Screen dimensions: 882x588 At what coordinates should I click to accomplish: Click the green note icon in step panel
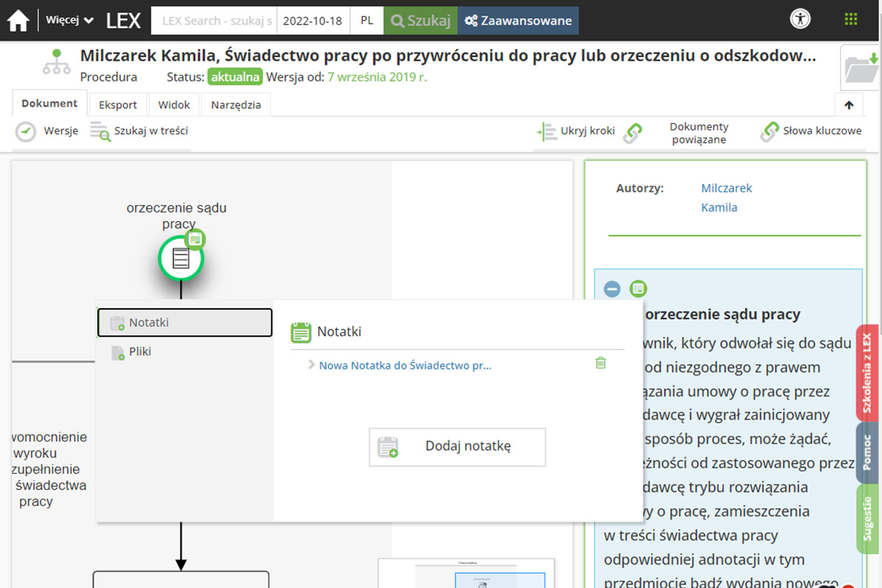[x=638, y=288]
